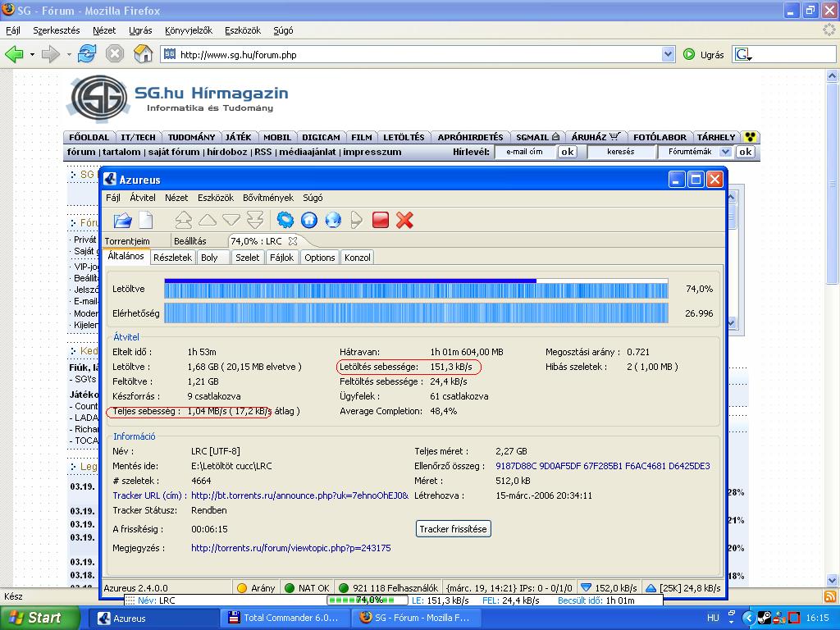Switch to the Részletek tab
This screenshot has width=840, height=630.
tap(172, 258)
